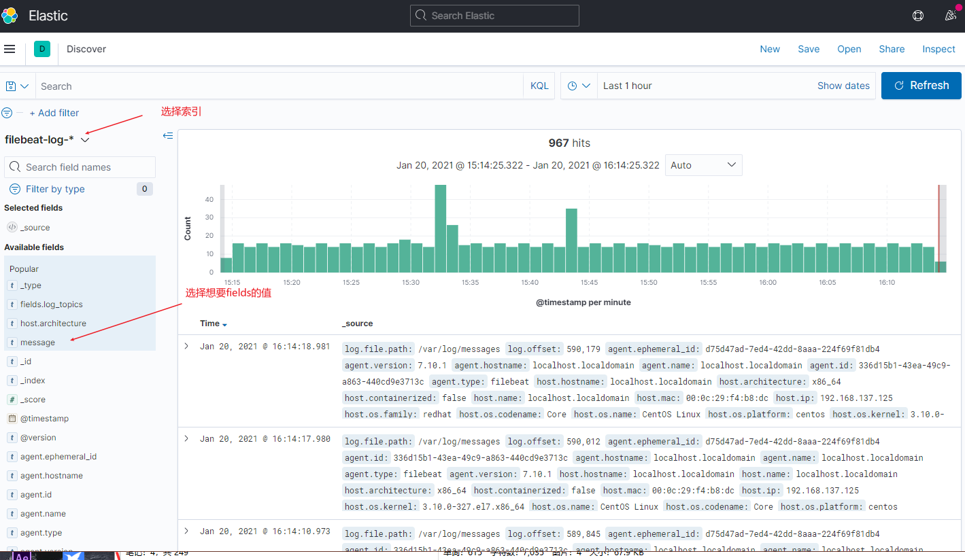Open the hamburger navigation menu
This screenshot has width=965, height=560.
click(10, 49)
